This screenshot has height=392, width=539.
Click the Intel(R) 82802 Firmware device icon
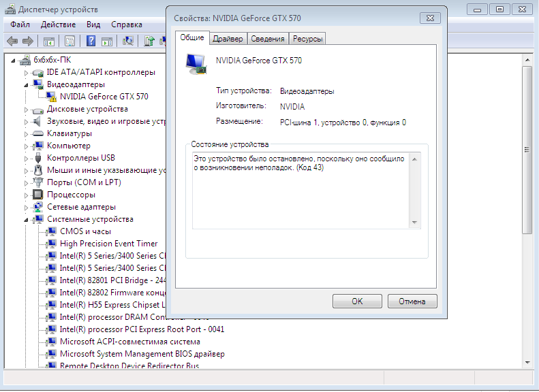click(x=52, y=293)
